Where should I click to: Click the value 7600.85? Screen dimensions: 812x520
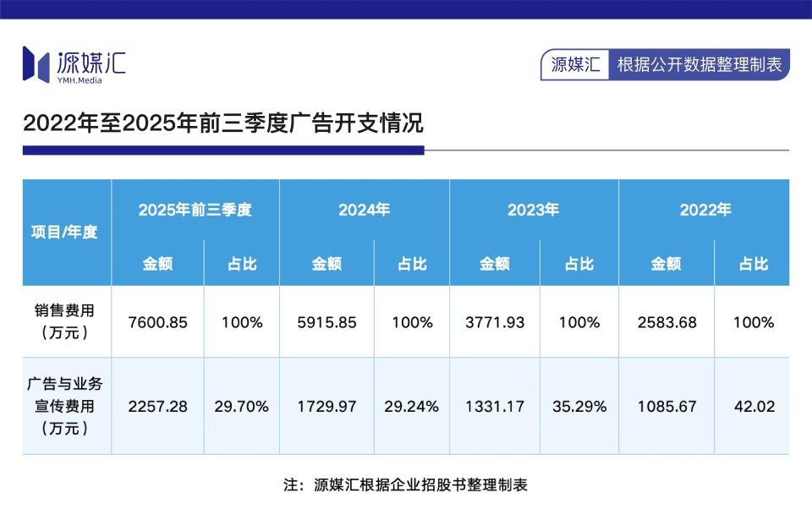pyautogui.click(x=157, y=323)
